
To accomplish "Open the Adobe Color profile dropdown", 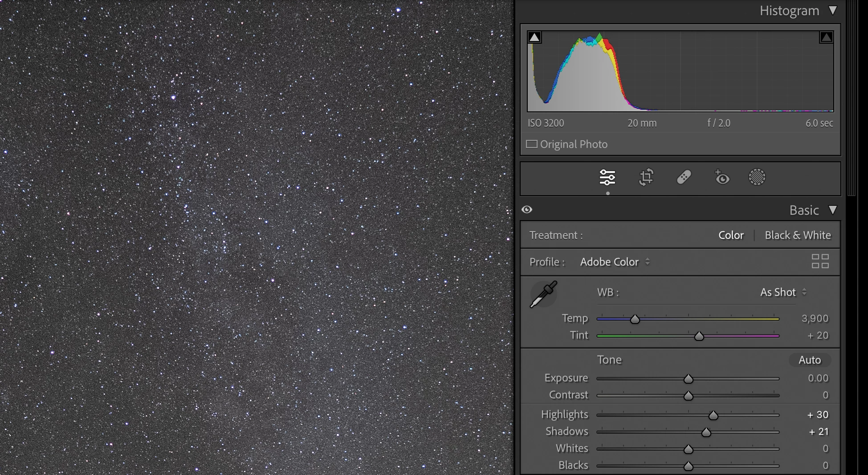I will click(615, 262).
